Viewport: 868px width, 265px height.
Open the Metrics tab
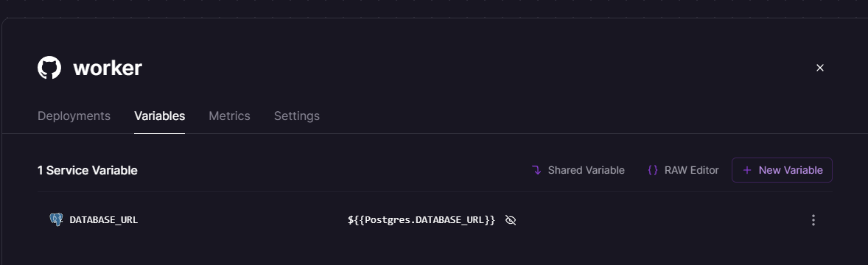tap(229, 116)
